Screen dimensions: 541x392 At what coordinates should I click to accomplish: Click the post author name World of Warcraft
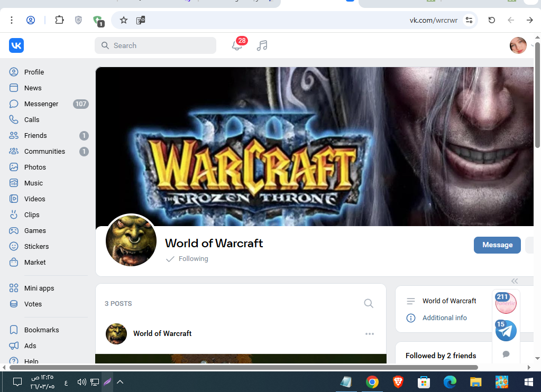[162, 333]
